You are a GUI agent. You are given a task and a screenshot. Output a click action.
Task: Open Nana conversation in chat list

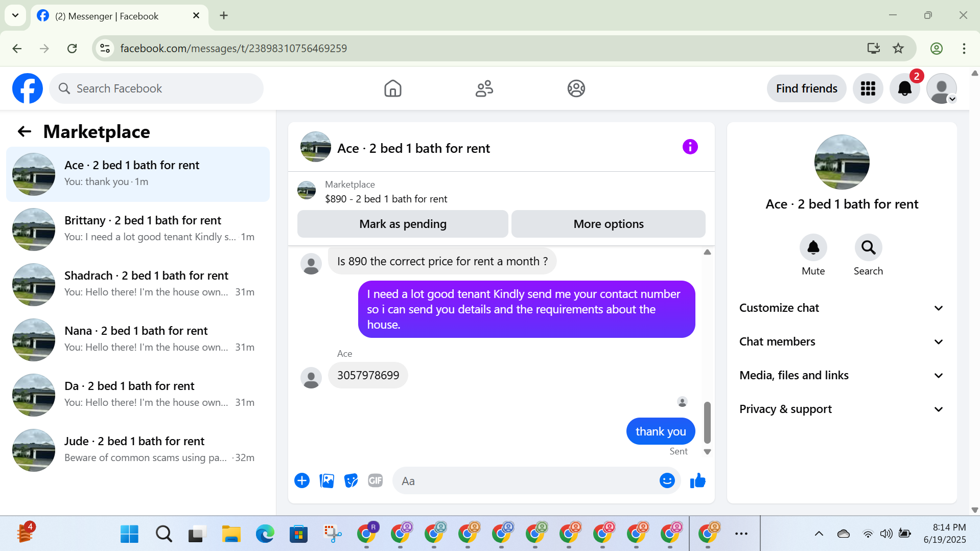pos(138,340)
